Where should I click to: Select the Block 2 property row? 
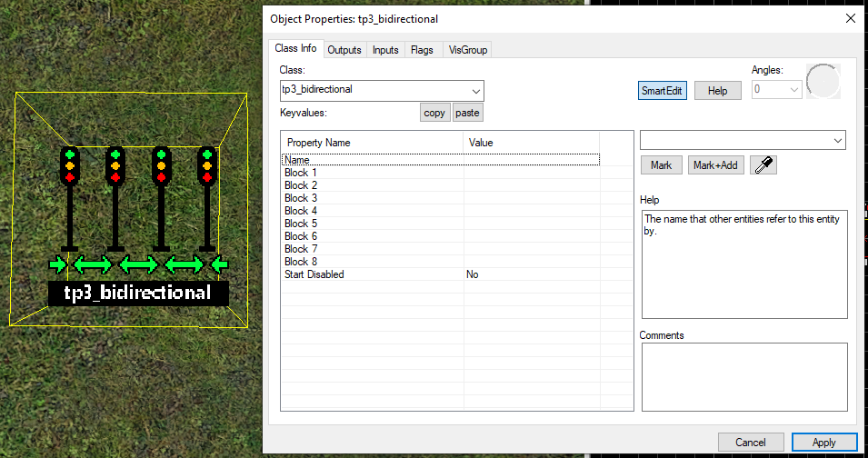[441, 185]
